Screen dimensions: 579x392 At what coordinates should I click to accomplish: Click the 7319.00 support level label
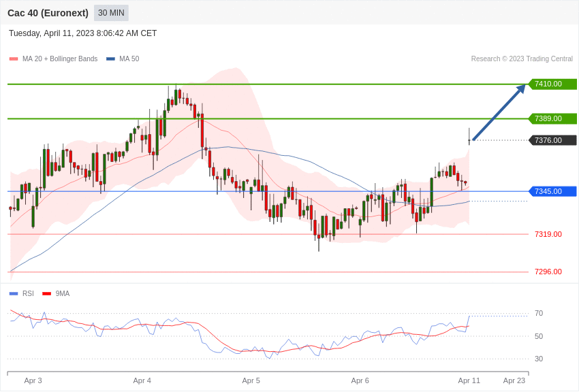[548, 234]
